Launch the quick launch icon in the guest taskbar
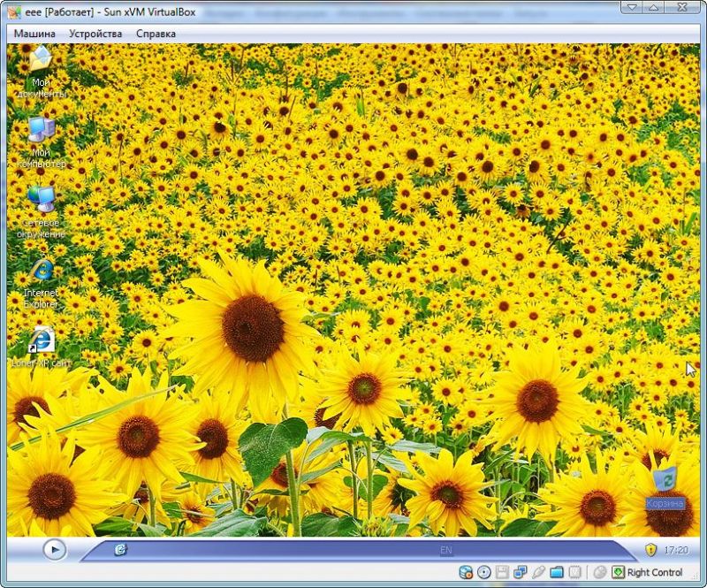 click(x=120, y=550)
